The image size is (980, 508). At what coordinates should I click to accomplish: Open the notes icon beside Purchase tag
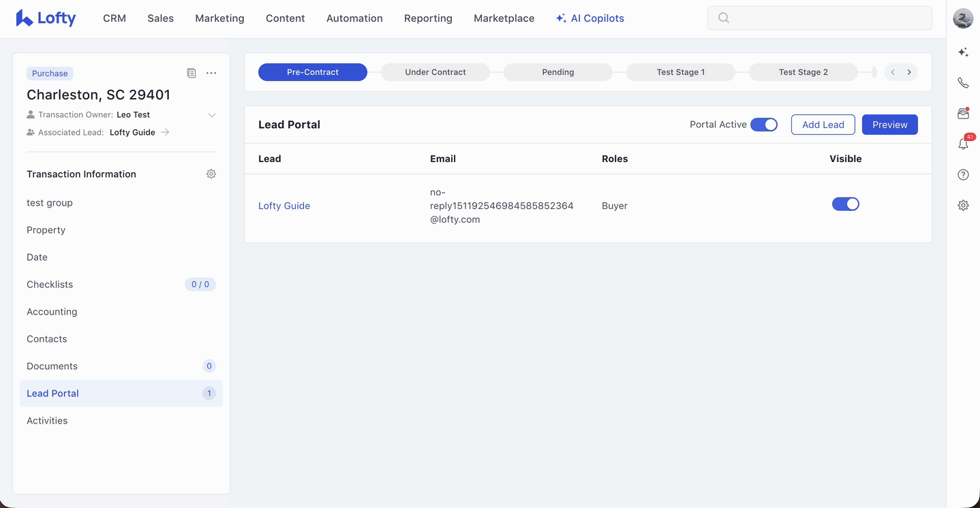tap(192, 73)
